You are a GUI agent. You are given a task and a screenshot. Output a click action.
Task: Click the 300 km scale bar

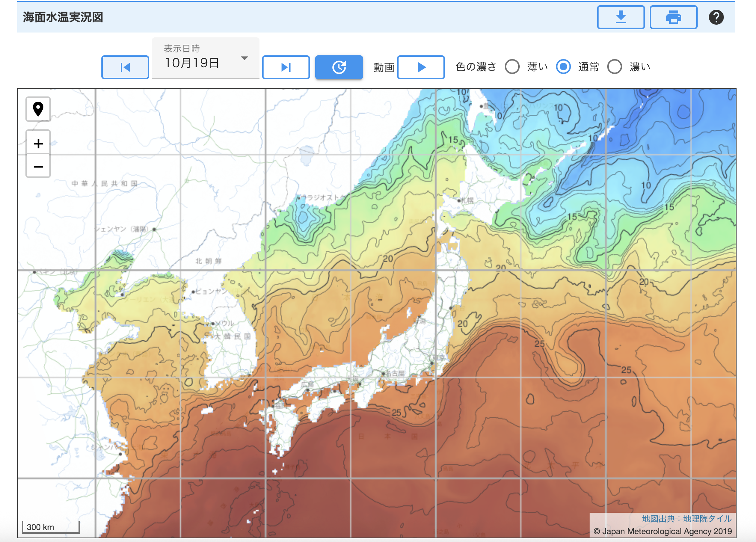pyautogui.click(x=51, y=527)
